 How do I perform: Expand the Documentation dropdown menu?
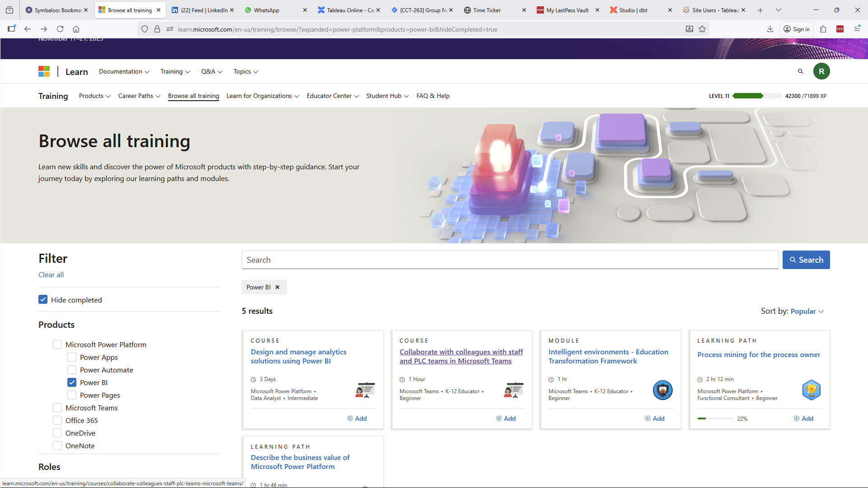[124, 71]
